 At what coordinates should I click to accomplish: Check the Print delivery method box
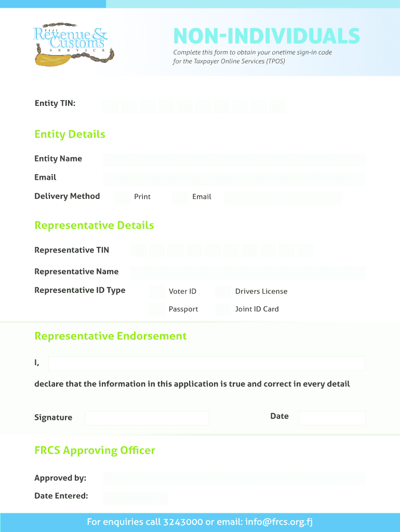[x=122, y=197]
